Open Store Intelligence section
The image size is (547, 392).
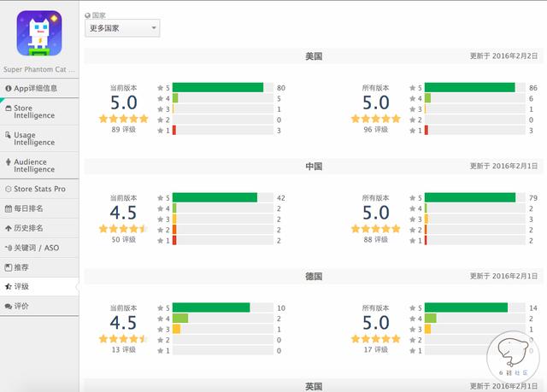click(39, 113)
